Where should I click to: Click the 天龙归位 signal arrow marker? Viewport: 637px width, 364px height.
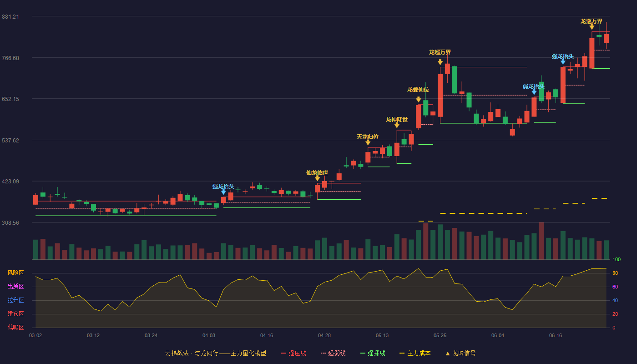[x=368, y=142]
